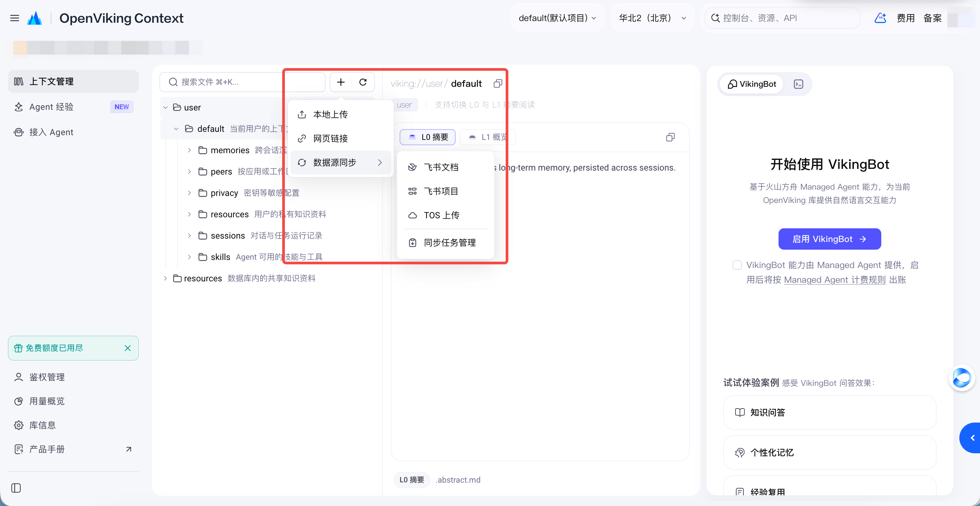Viewport: 980px width, 506px height.
Task: Focus the 搜索文件 search field
Action: (242, 82)
